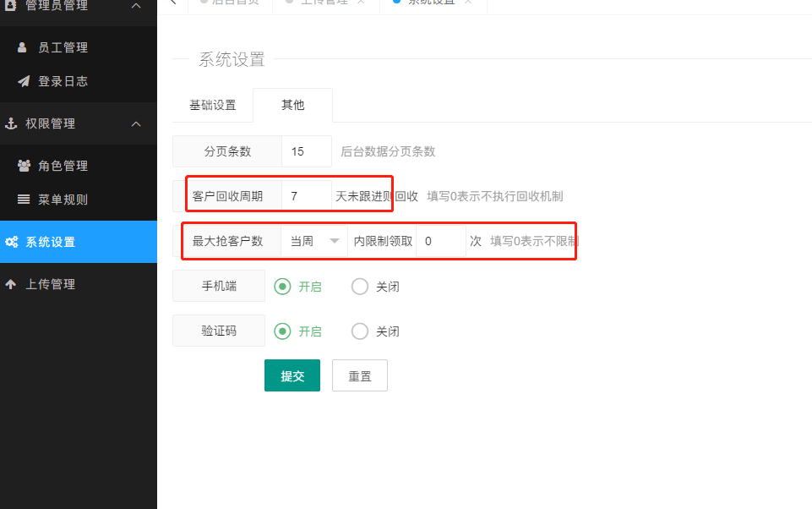Image resolution: width=812 pixels, height=509 pixels.
Task: Click the 重置 button
Action: point(359,376)
